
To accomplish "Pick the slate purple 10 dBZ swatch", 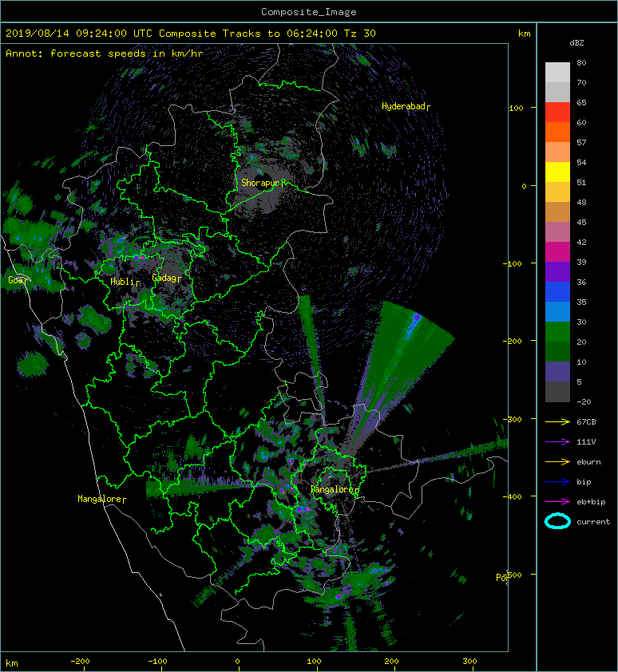I will pos(557,371).
